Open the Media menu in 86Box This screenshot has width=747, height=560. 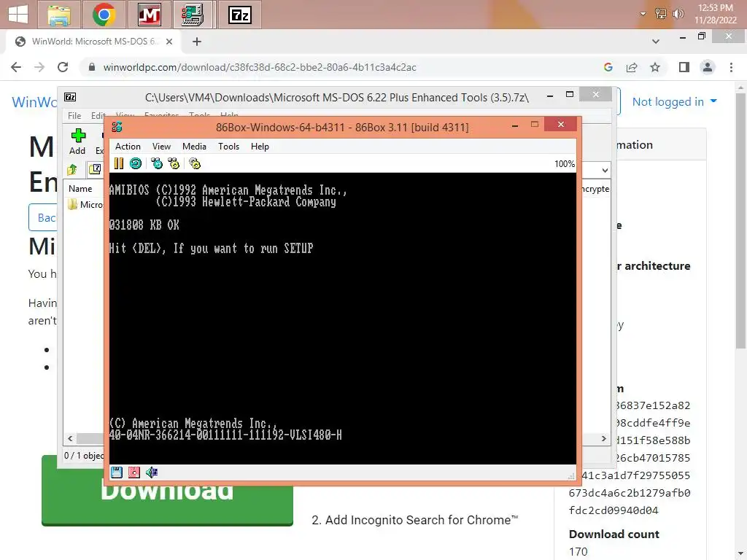tap(194, 146)
